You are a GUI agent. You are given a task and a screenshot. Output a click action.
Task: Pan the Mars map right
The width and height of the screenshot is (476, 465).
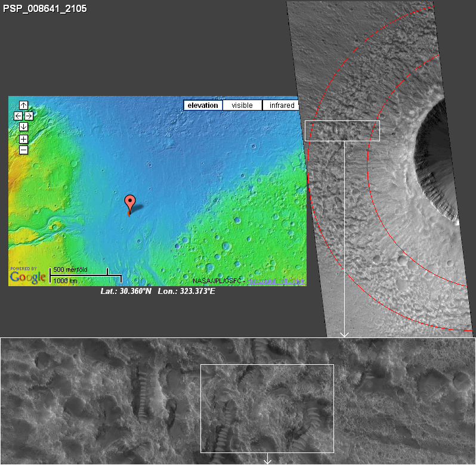coord(29,116)
